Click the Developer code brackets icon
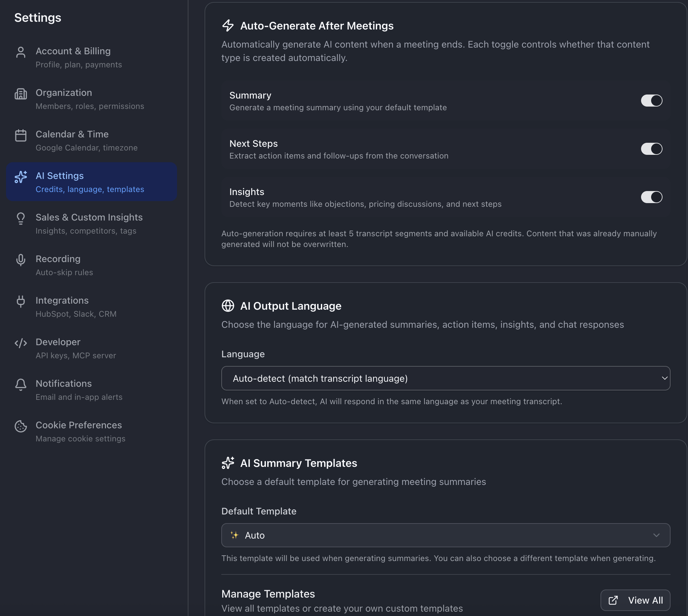Image resolution: width=688 pixels, height=616 pixels. click(21, 343)
